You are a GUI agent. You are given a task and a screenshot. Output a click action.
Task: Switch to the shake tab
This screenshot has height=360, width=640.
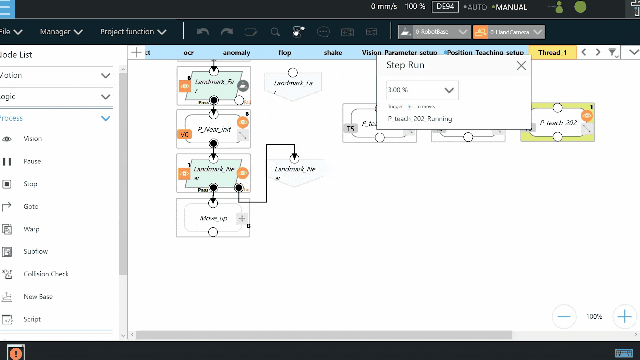(333, 53)
